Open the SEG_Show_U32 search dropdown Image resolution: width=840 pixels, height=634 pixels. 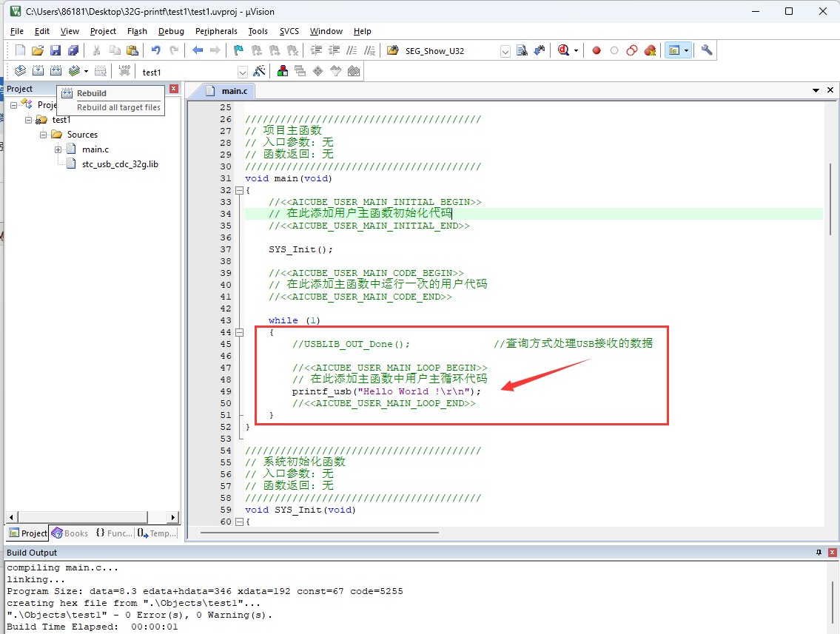[x=505, y=51]
